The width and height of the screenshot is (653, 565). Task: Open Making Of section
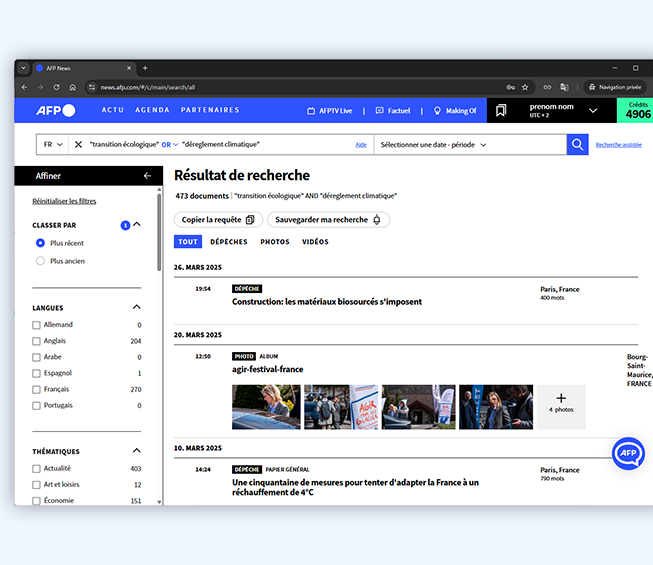tap(455, 111)
